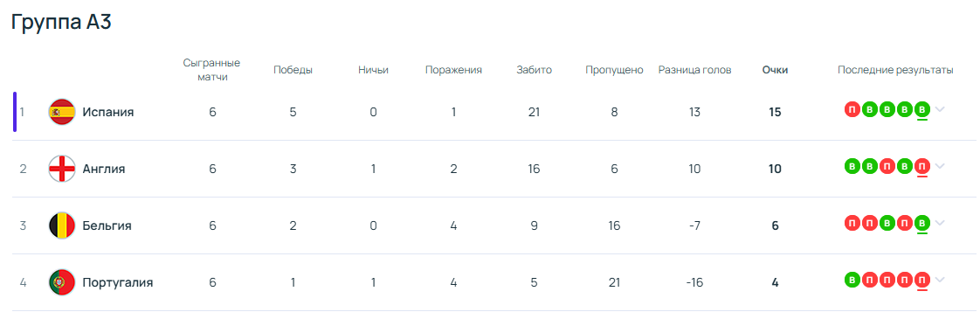Viewport: 980px width, 319px height.
Task: Click the Portugal flag icon
Action: [x=62, y=282]
